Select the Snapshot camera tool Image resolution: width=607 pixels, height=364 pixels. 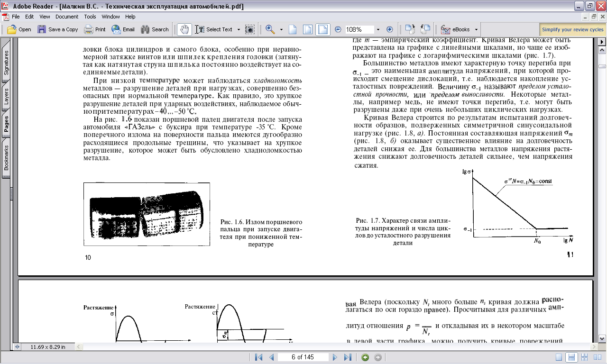pyautogui.click(x=250, y=29)
